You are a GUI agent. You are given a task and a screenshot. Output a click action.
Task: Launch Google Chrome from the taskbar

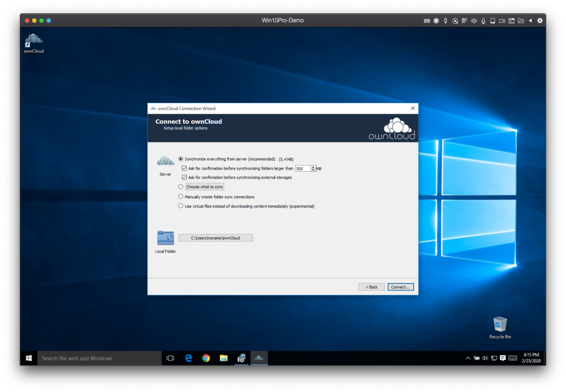(x=206, y=358)
